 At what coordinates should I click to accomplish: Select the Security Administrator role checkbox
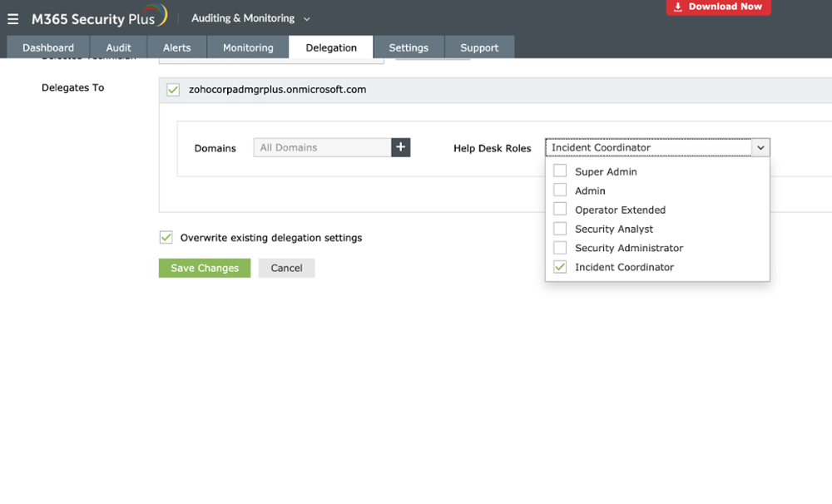coord(560,248)
